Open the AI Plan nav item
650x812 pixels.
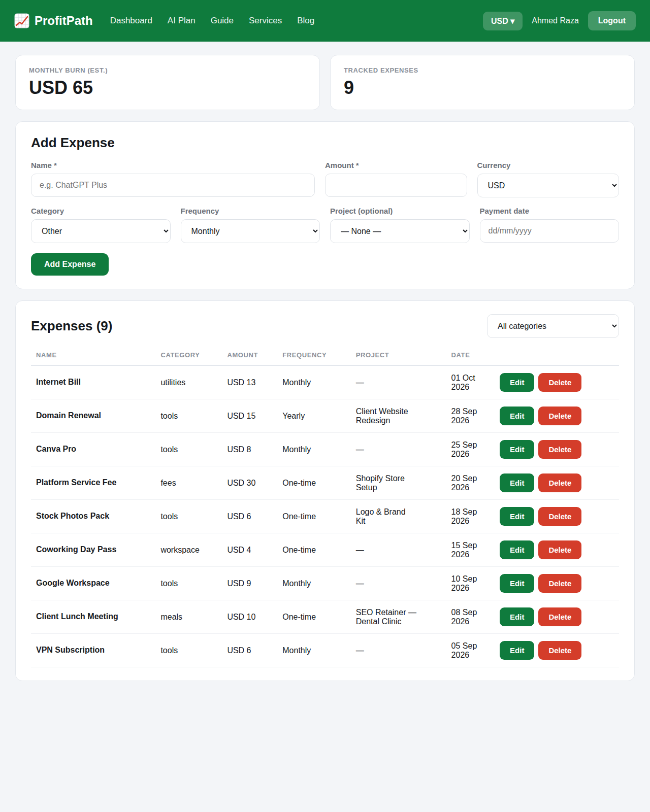(x=181, y=21)
